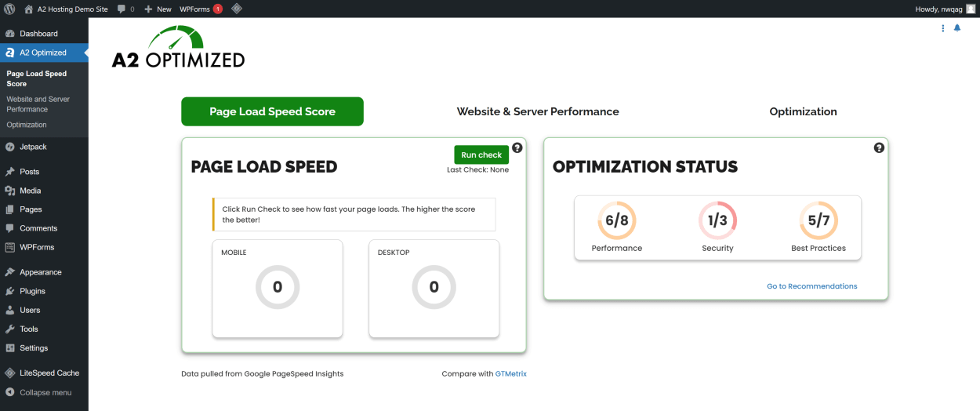Screen dimensions: 980x411
Task: Click the Run check button
Action: tap(481, 155)
